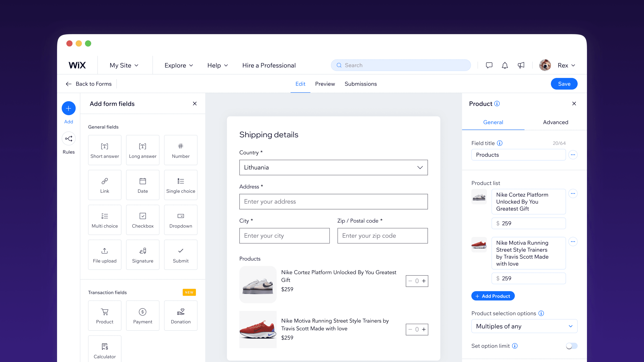
Task: Open the Submissions tab
Action: click(x=361, y=84)
